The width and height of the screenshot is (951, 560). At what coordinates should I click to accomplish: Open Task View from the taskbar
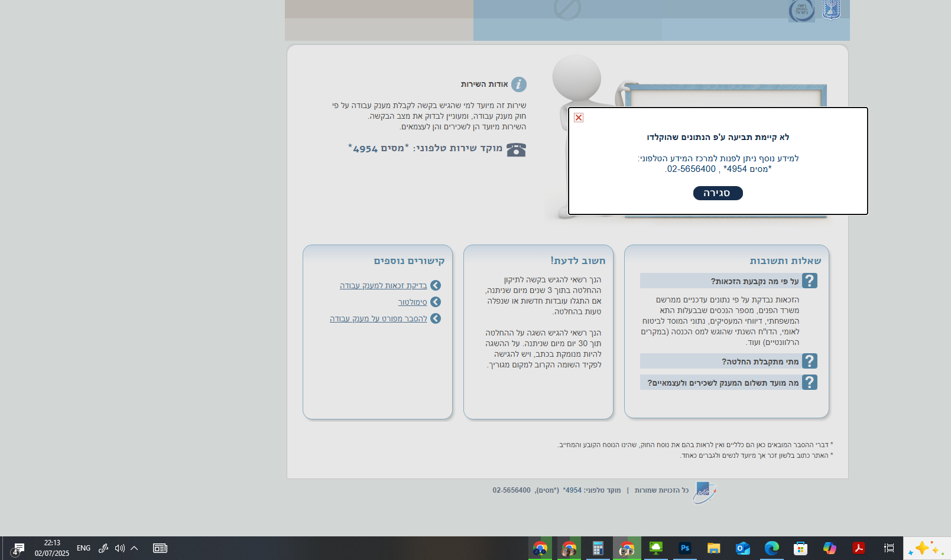pos(888,548)
